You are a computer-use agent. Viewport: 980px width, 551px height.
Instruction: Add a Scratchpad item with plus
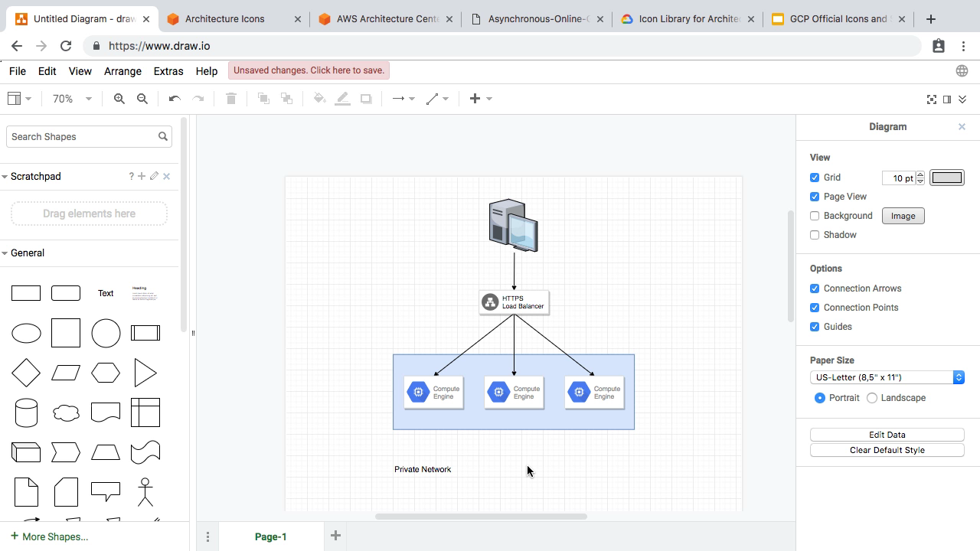coord(142,176)
